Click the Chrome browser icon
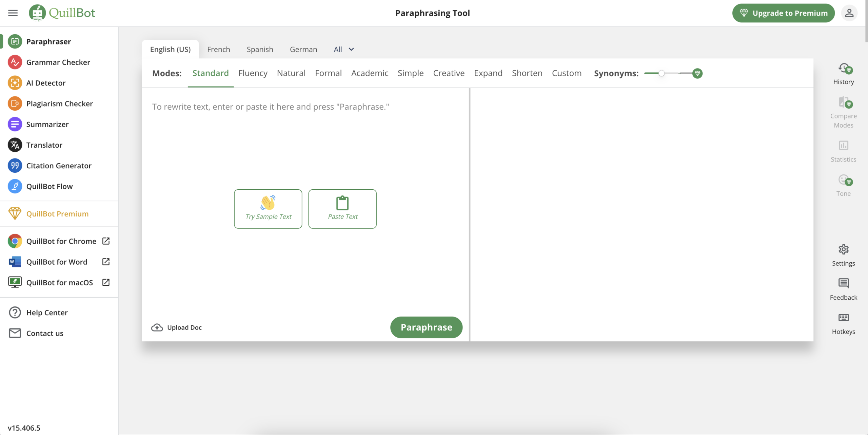Image resolution: width=868 pixels, height=435 pixels. [x=15, y=241]
